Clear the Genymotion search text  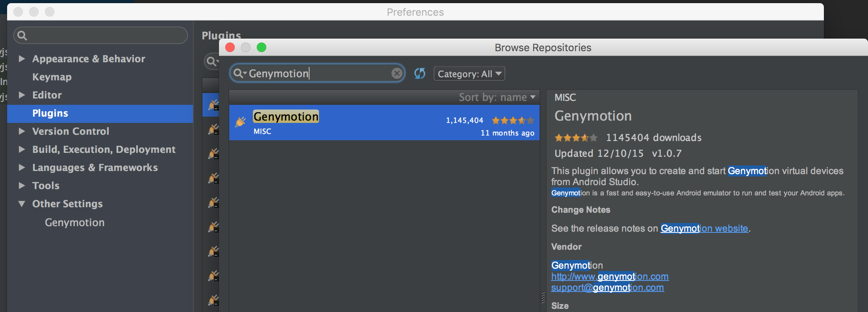(397, 73)
